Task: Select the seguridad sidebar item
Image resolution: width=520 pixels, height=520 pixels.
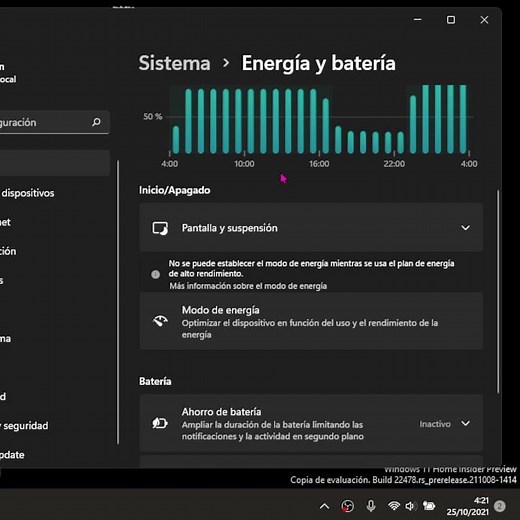Action: click(x=25, y=426)
